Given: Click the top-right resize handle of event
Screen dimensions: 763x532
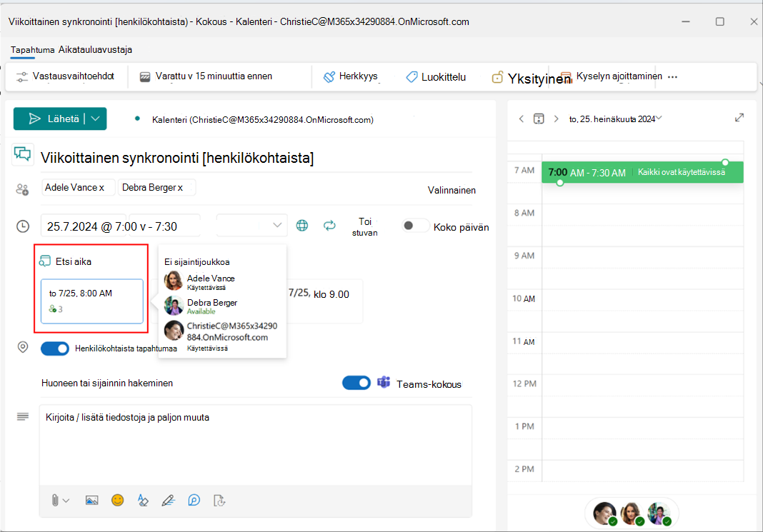Looking at the screenshot, I should coord(726,162).
